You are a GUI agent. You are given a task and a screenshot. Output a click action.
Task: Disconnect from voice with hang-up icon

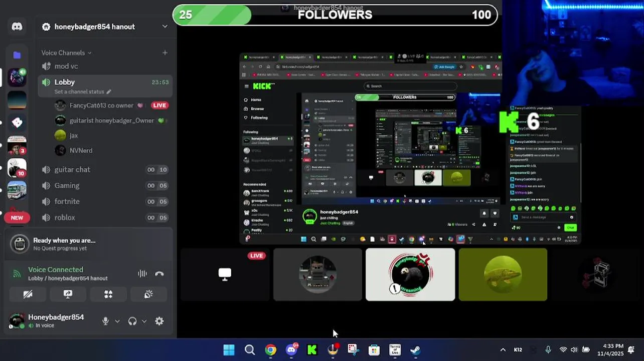pos(159,274)
